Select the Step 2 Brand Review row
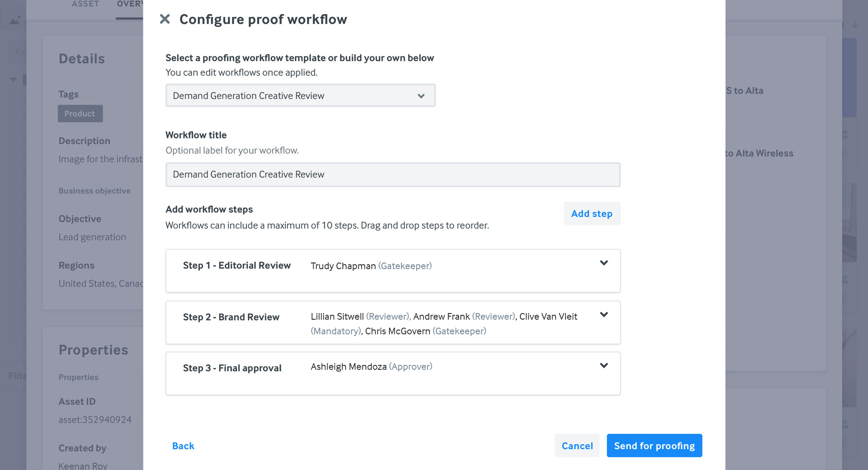868x470 pixels. 393,322
